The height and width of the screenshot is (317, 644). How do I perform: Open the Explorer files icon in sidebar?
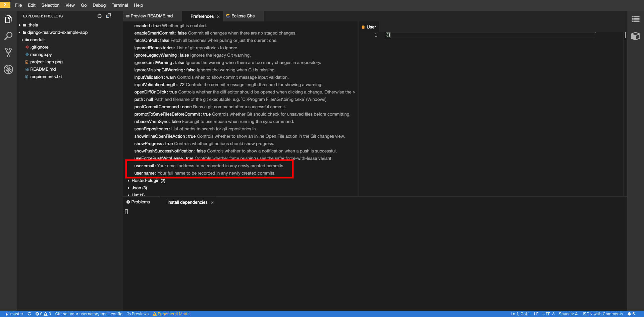[x=8, y=19]
